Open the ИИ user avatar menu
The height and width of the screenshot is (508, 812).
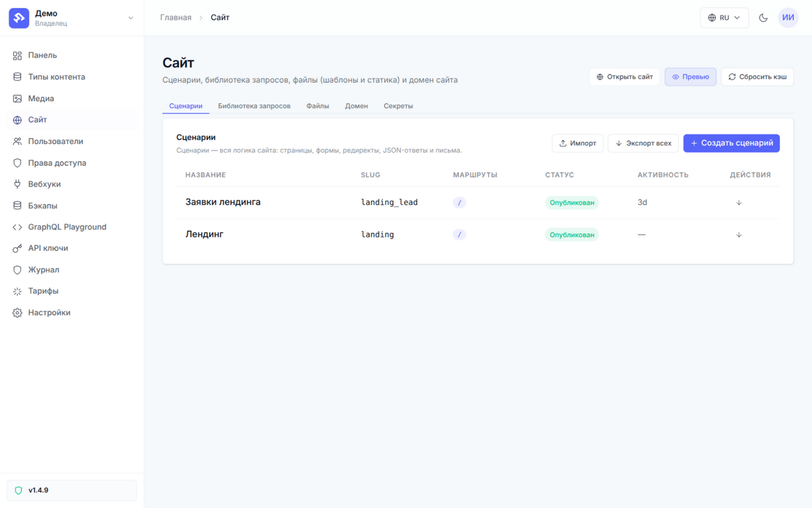click(788, 17)
